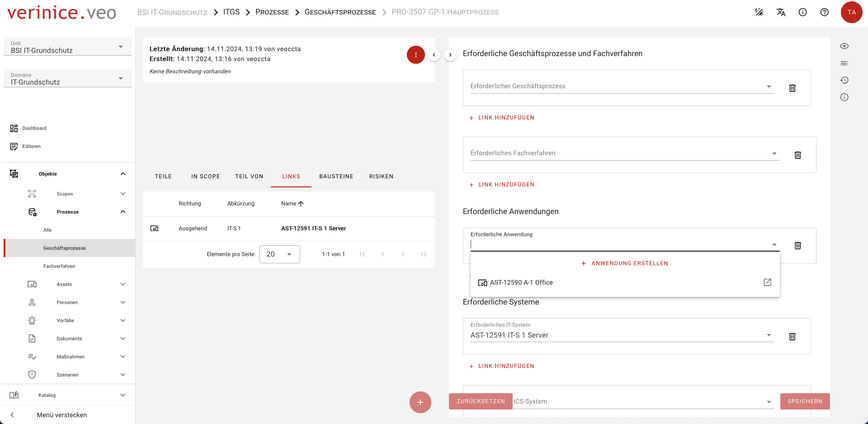868x424 pixels.
Task: Hide the navigation via Menü verstecken
Action: pyautogui.click(x=61, y=415)
